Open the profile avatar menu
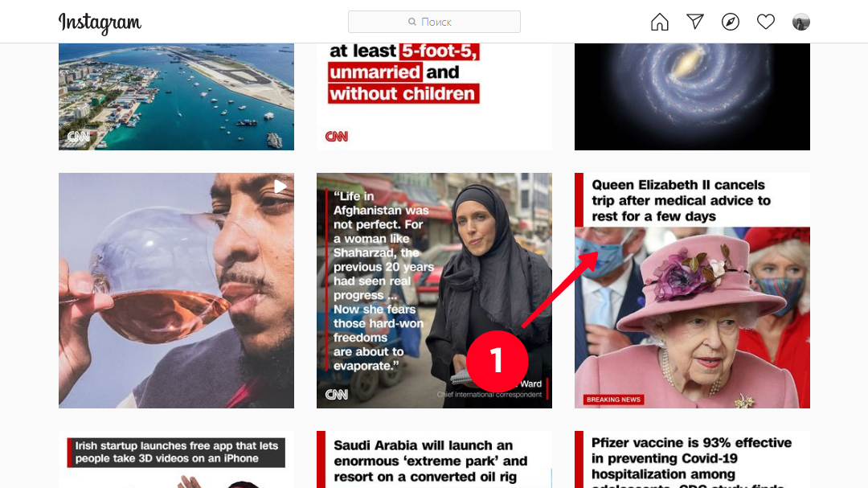Screen dimensions: 868x488 pos(801,22)
